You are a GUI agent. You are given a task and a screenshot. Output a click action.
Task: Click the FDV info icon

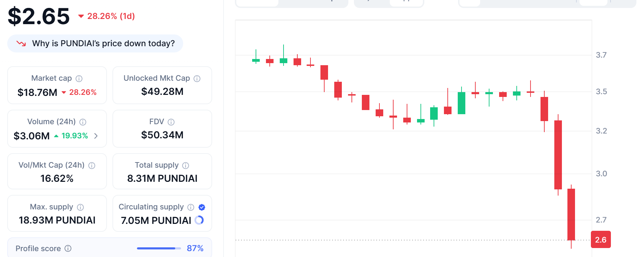pos(171,122)
